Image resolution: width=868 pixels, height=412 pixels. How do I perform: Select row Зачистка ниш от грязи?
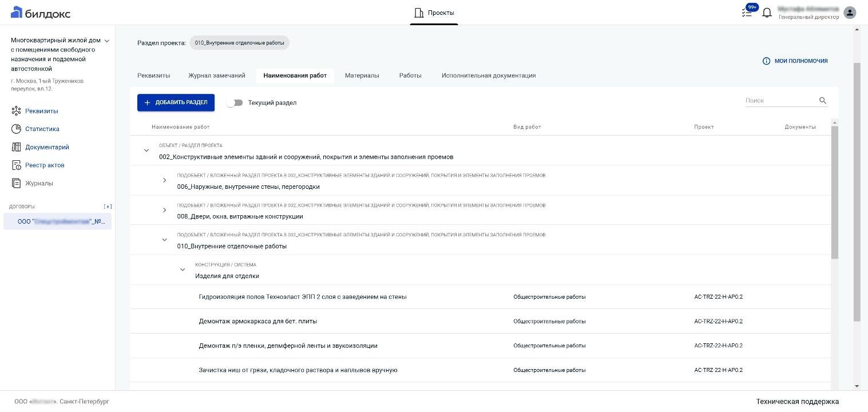coord(480,370)
